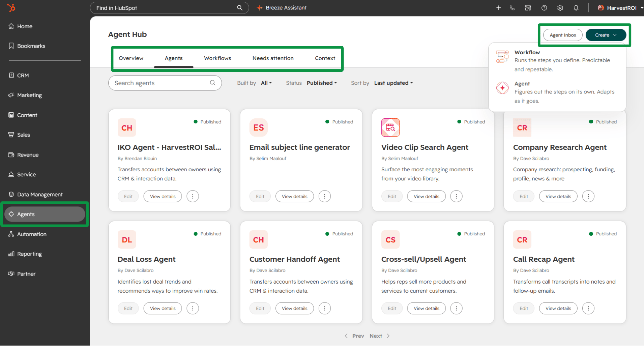The width and height of the screenshot is (644, 362).
Task: Click the plus quick-create icon in top bar
Action: point(498,8)
